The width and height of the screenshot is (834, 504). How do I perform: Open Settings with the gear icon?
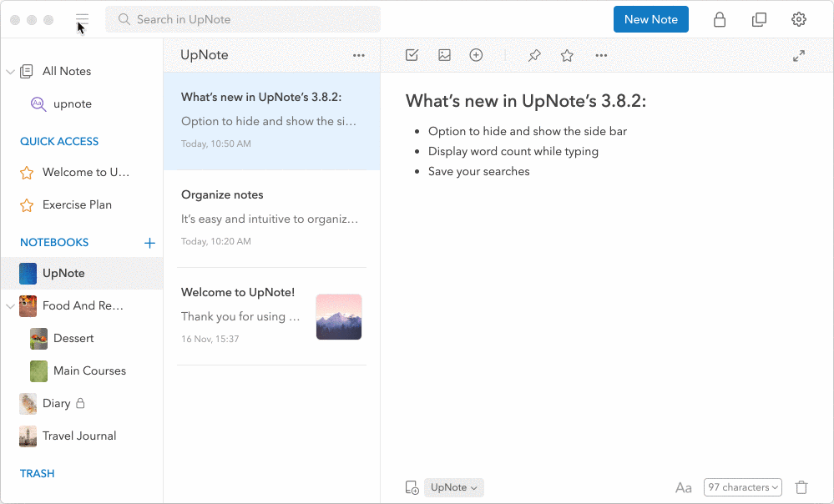point(798,18)
